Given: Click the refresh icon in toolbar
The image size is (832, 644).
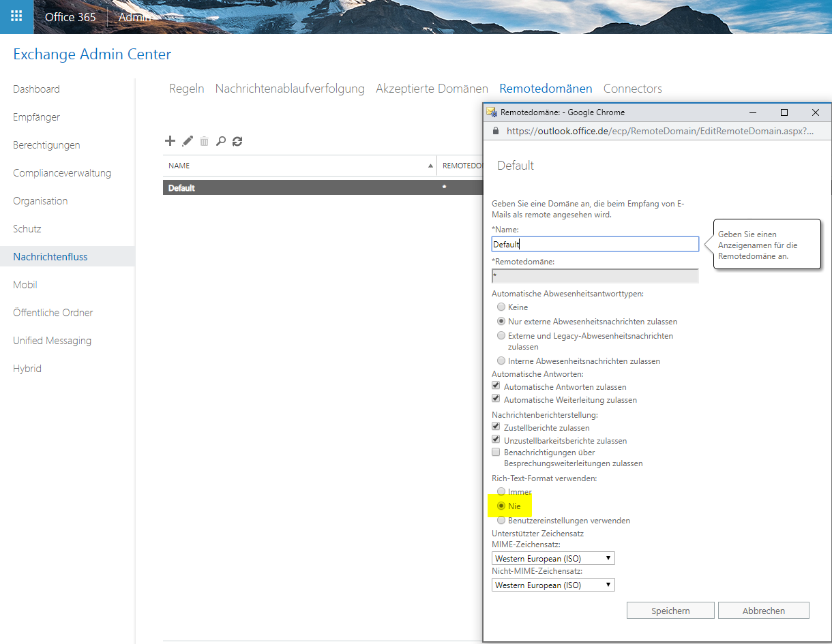Looking at the screenshot, I should (237, 141).
